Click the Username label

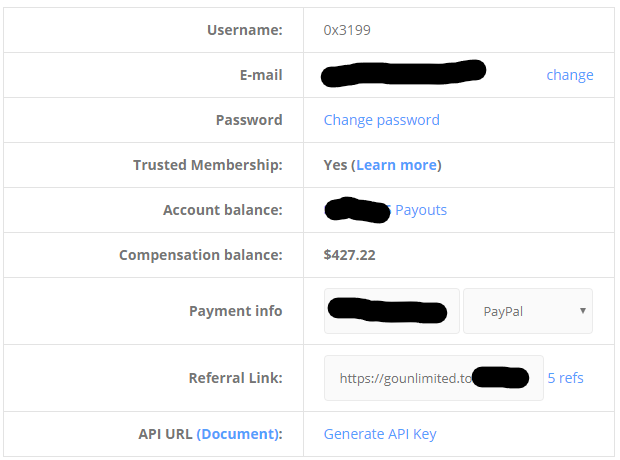(x=244, y=30)
